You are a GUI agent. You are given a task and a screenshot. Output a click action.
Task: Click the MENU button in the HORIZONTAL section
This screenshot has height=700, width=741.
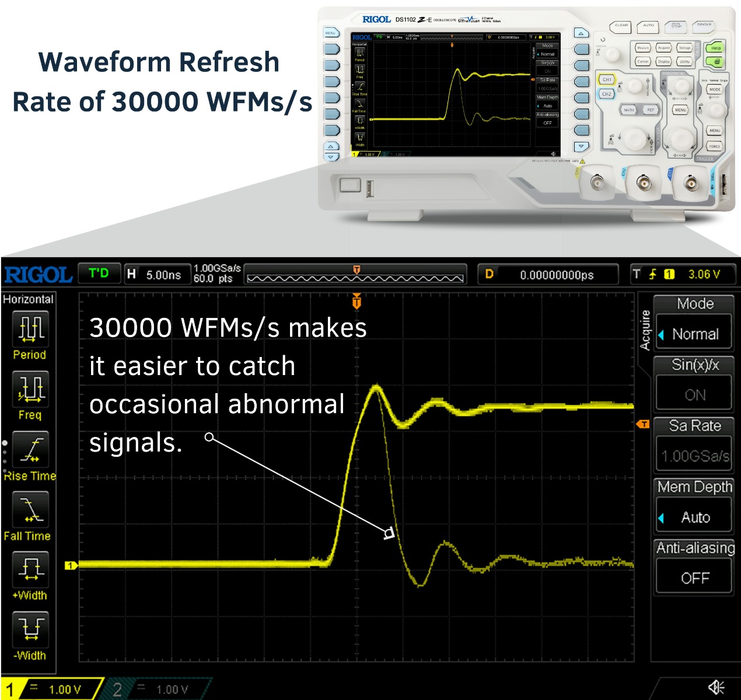pyautogui.click(x=680, y=110)
